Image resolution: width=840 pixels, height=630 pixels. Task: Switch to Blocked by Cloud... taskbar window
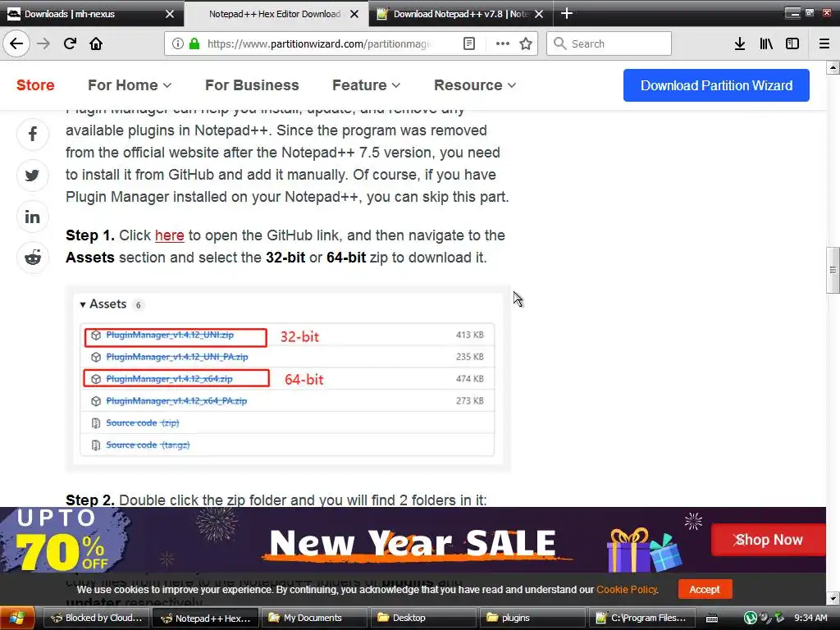tap(95, 618)
